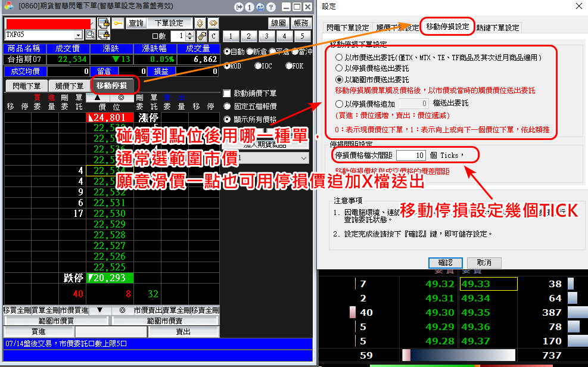The height and width of the screenshot is (367, 588).
Task: Select the 顯示所有價格 option
Action: 227,119
